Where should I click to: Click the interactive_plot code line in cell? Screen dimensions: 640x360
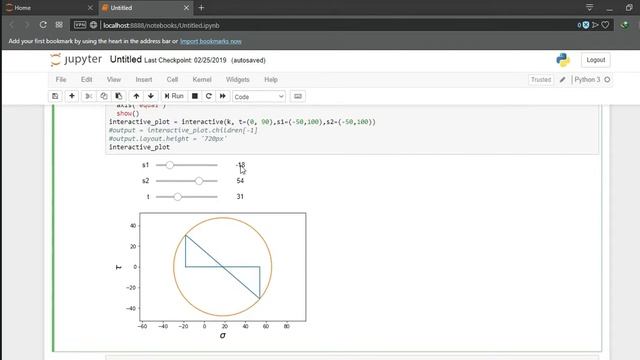click(139, 147)
